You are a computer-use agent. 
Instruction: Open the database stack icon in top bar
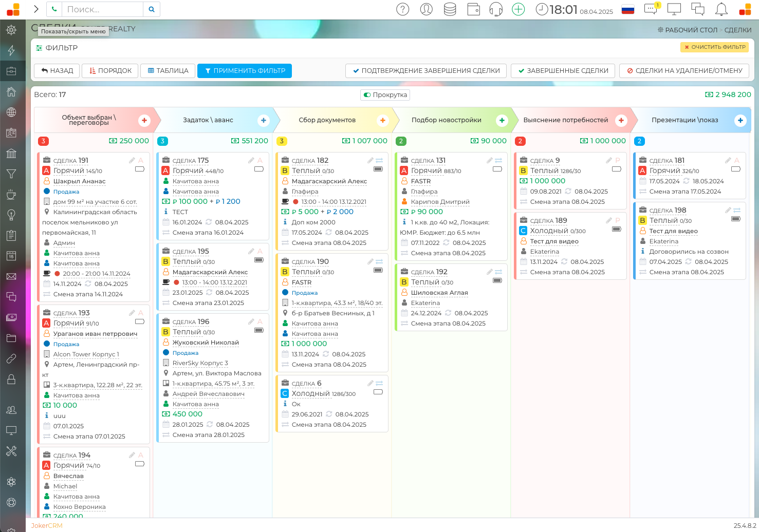point(450,9)
